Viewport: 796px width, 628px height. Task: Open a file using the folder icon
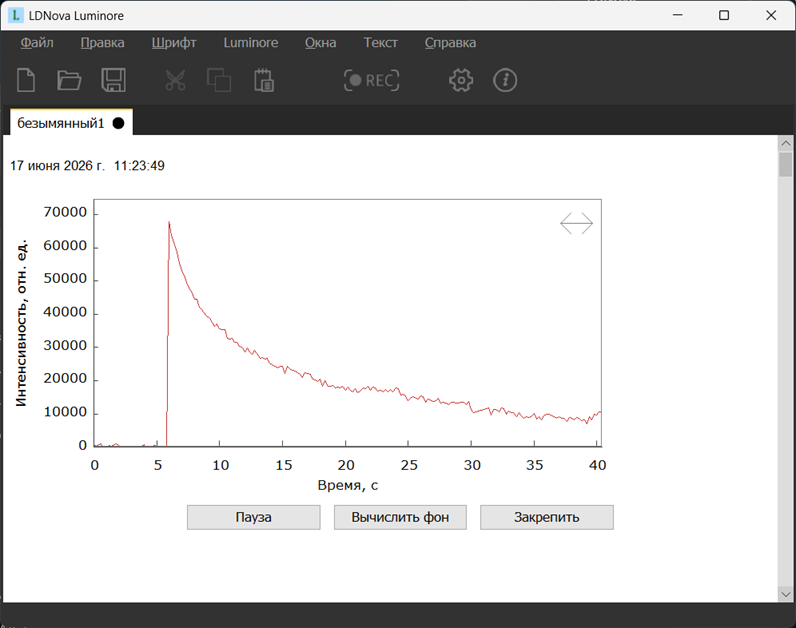click(69, 80)
